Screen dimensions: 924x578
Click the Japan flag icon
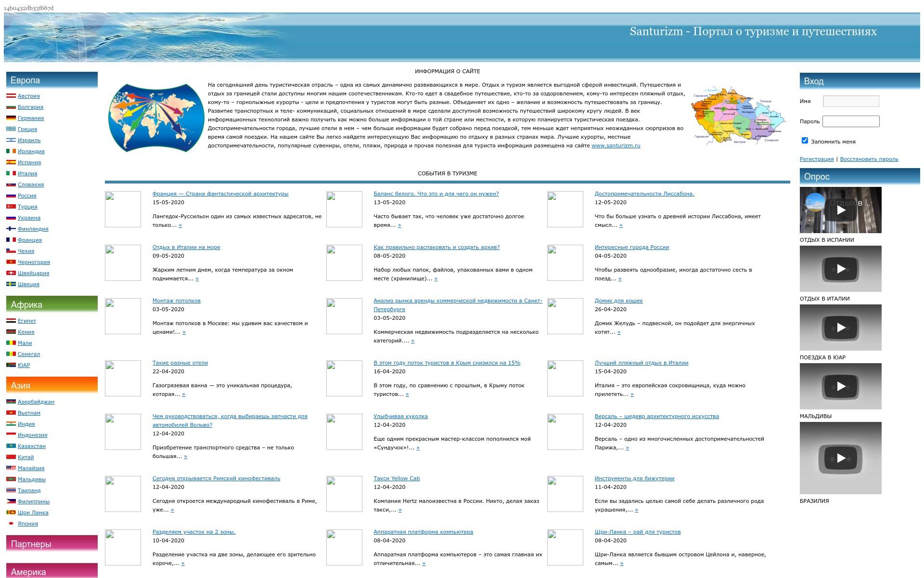point(11,524)
